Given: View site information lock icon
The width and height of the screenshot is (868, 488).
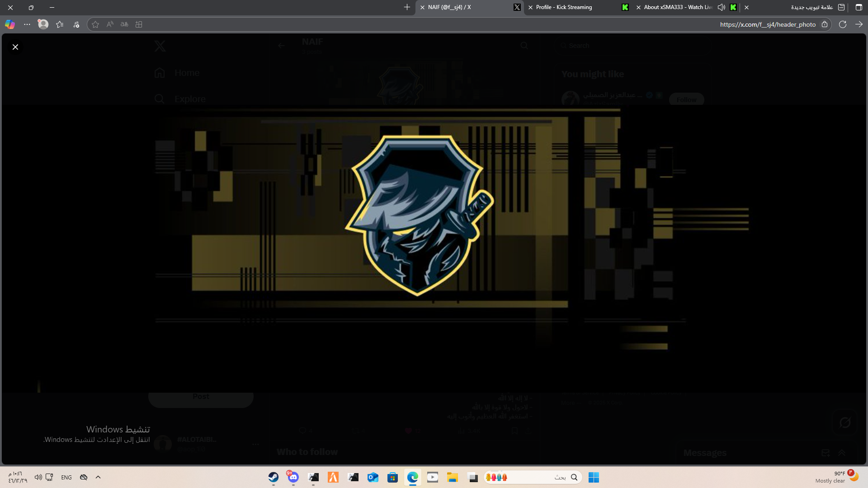Looking at the screenshot, I should tap(825, 24).
